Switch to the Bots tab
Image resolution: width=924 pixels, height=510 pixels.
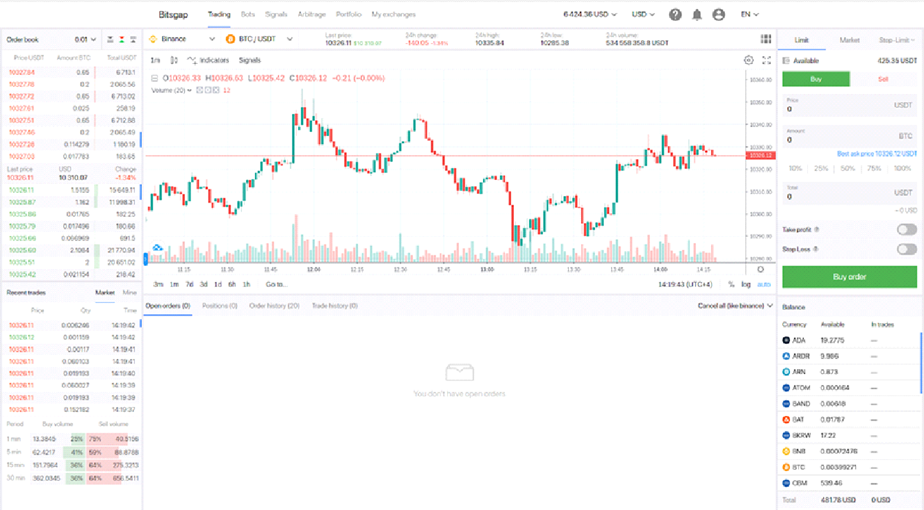tap(248, 15)
